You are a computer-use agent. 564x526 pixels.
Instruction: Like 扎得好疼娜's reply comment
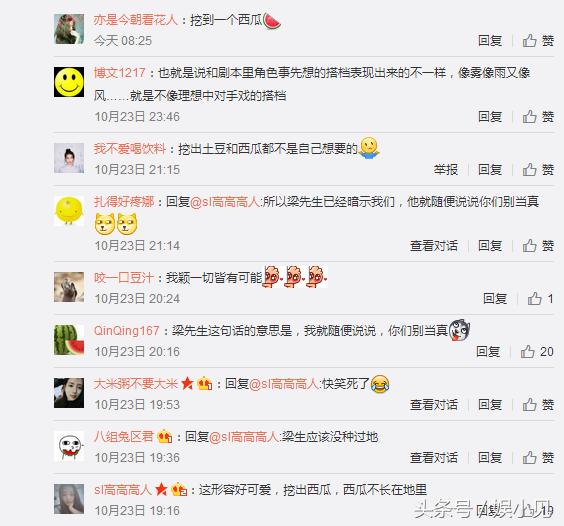pos(538,246)
